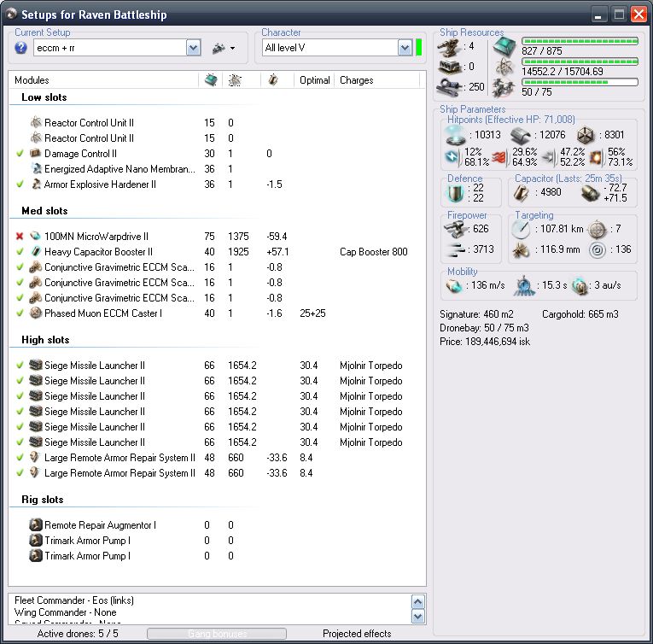653x644 pixels.
Task: Click the blue help question mark icon
Action: 20,48
